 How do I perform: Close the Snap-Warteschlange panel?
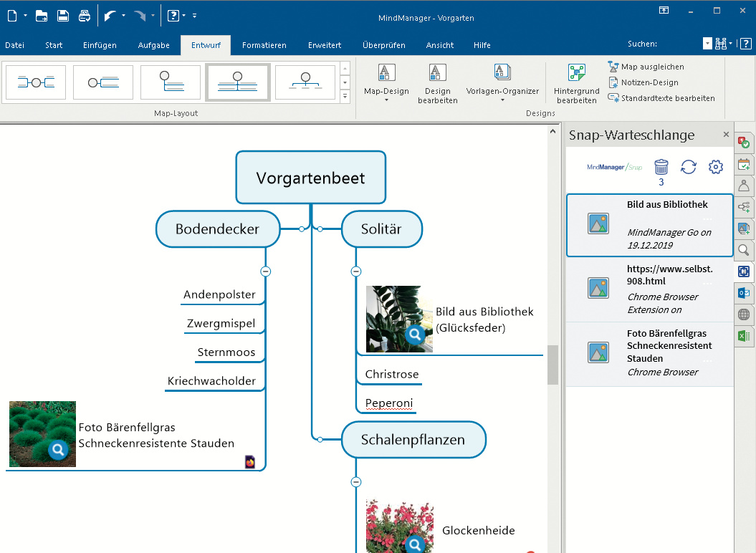(x=726, y=135)
